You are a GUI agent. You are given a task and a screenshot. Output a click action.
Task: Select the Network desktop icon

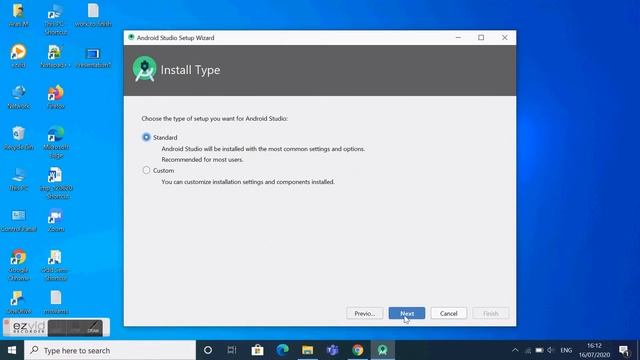click(x=18, y=97)
